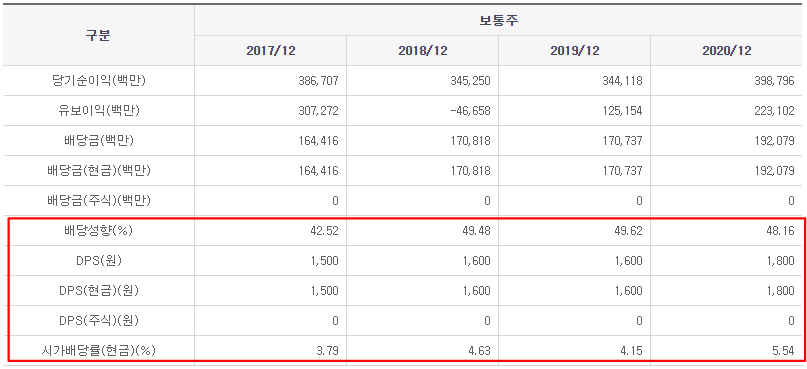Click 2019/12 value 1,600 in DPS(원) row

coord(628,260)
